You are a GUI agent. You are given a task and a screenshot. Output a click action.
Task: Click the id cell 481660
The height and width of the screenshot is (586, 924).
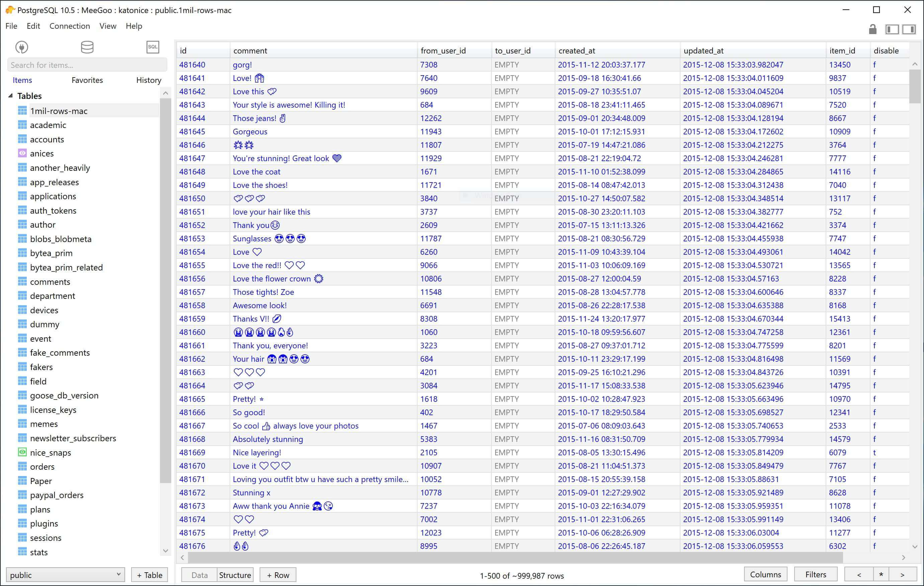203,332
